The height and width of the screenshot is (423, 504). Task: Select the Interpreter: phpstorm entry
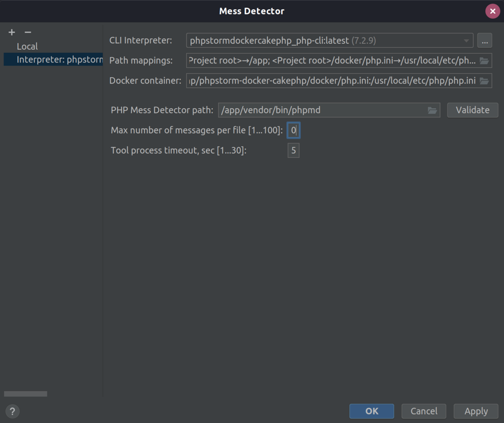tap(53, 60)
